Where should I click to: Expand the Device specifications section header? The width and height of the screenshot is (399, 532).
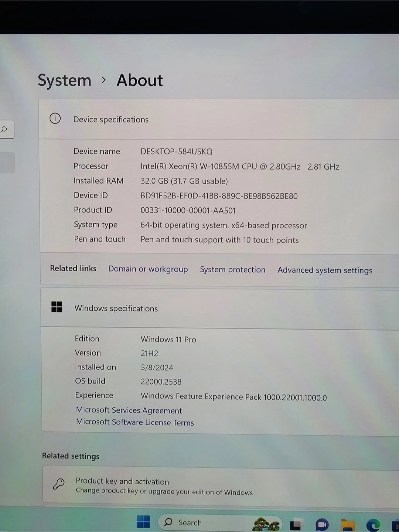219,119
